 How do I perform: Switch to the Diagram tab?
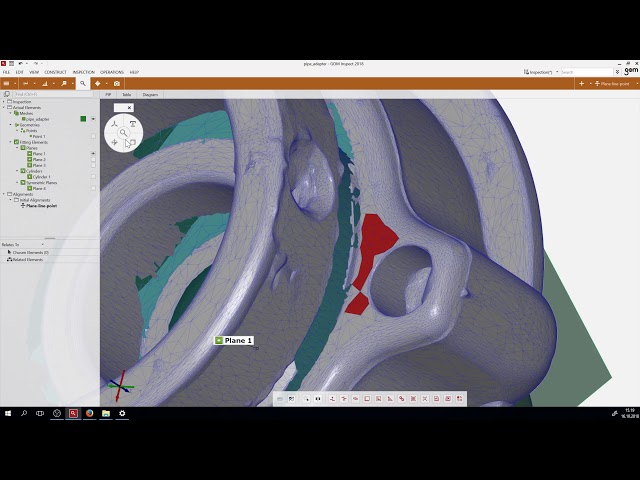pos(150,94)
